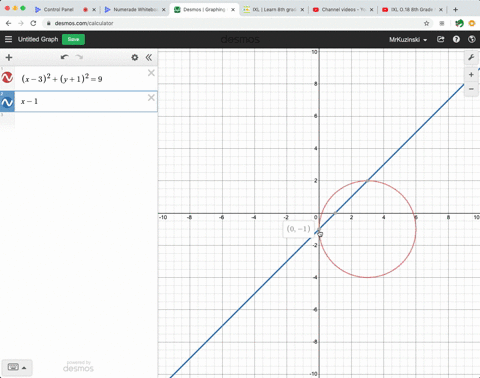This screenshot has height=378, width=480.
Task: Open the MrKuzinski account dropdown
Action: (408, 40)
